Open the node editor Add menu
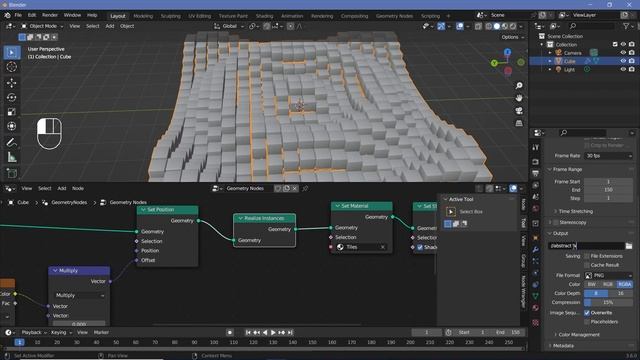The width and height of the screenshot is (640, 360). coord(62,188)
